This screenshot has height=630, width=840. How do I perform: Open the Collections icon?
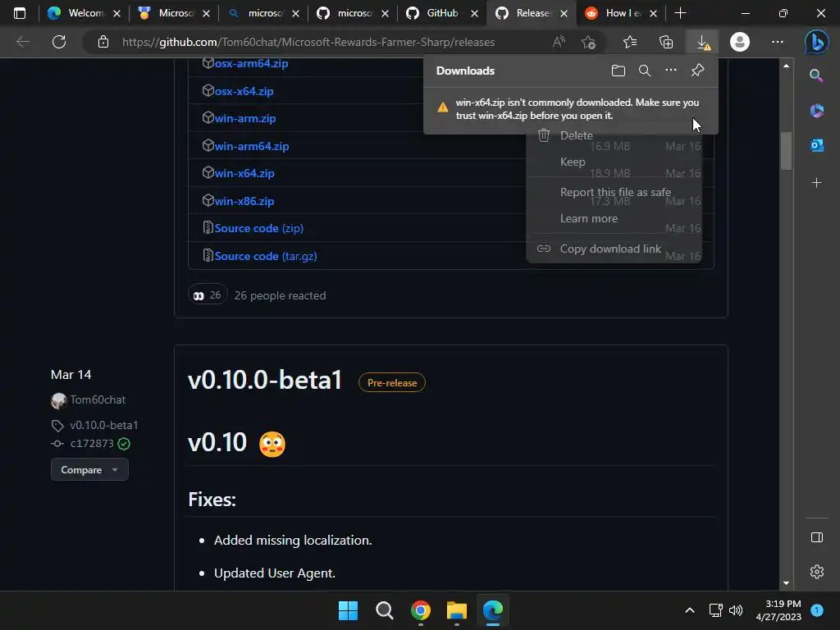(666, 42)
